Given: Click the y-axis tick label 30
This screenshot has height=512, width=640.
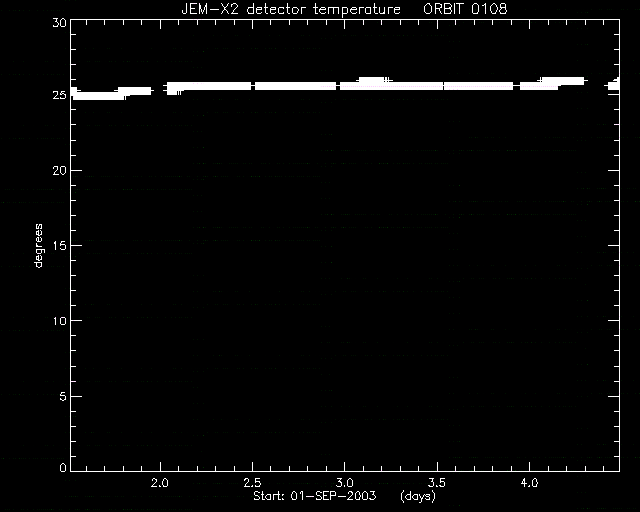Looking at the screenshot, I should point(59,22).
